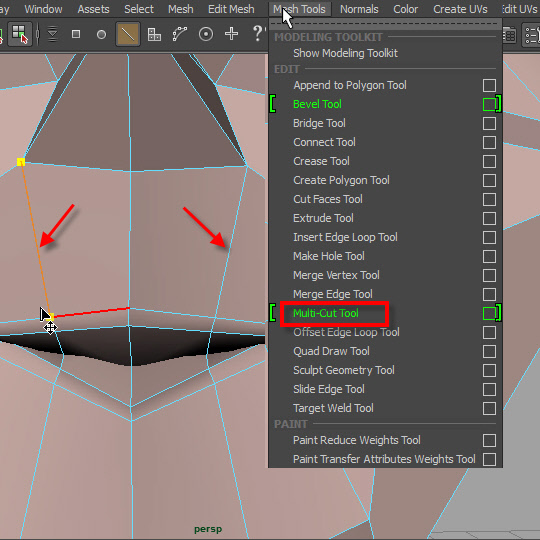Choose Quad Draw Tool menu entry
Viewport: 540px width, 540px height.
click(331, 351)
